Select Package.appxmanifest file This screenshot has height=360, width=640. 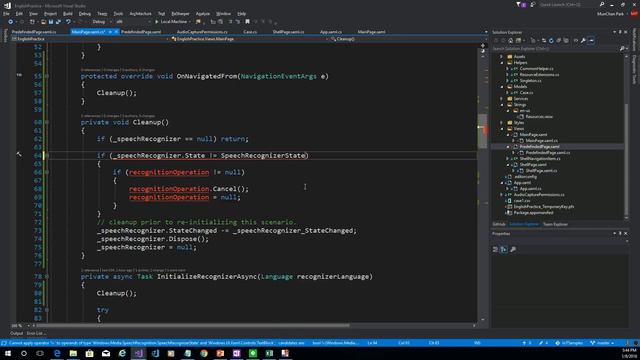click(x=533, y=213)
